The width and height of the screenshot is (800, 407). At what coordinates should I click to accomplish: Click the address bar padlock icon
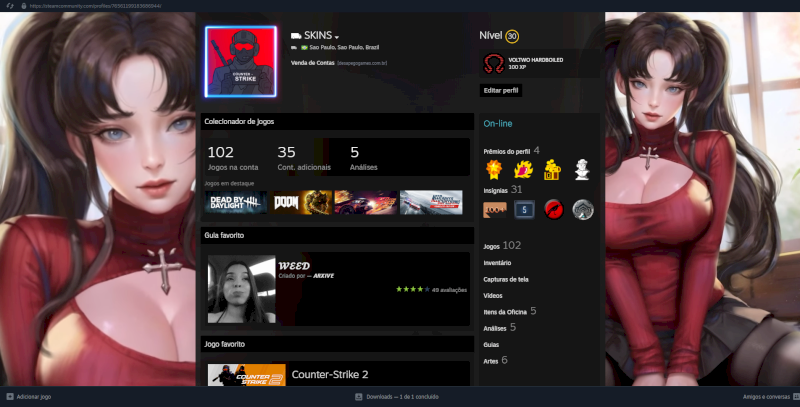[x=23, y=6]
